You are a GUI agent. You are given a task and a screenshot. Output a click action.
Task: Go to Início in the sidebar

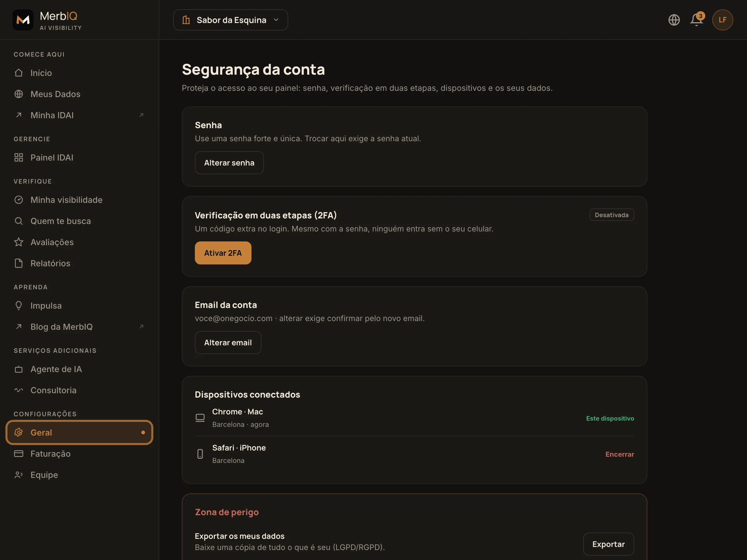(79, 73)
